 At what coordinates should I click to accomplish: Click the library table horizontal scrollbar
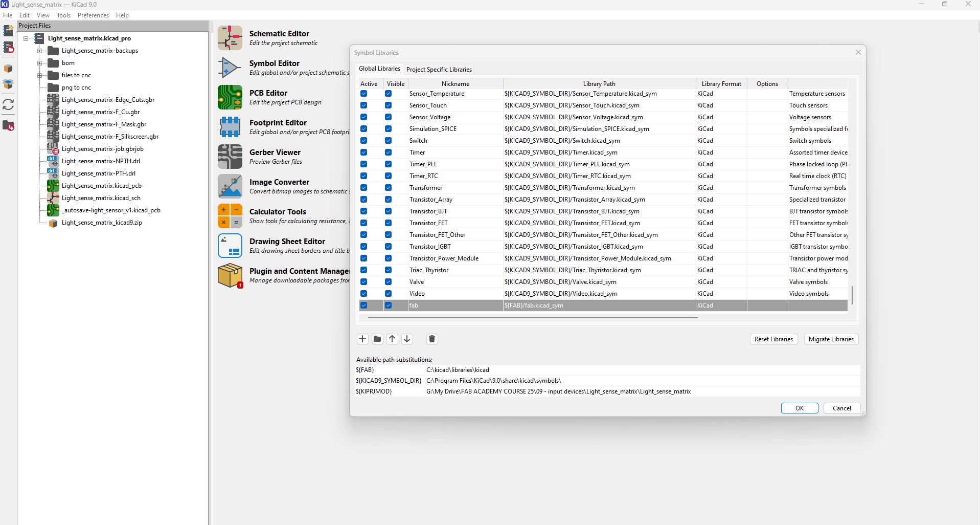(532, 318)
